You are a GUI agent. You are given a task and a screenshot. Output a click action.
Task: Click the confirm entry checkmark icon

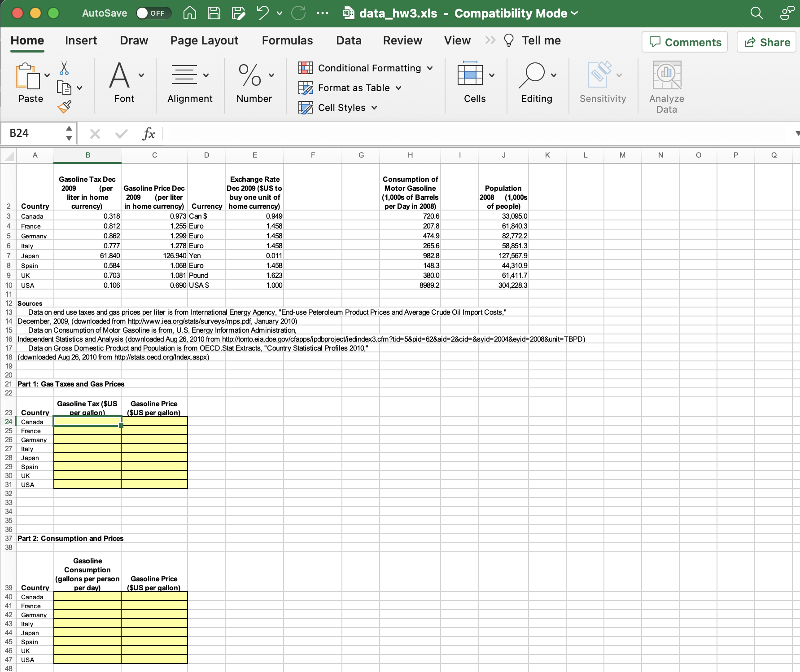tap(121, 133)
